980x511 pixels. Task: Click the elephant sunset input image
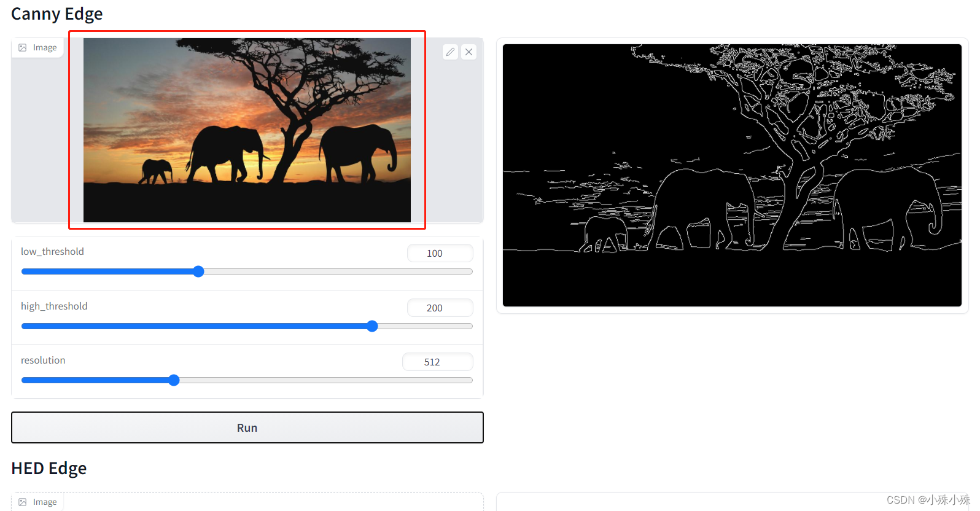click(x=247, y=130)
